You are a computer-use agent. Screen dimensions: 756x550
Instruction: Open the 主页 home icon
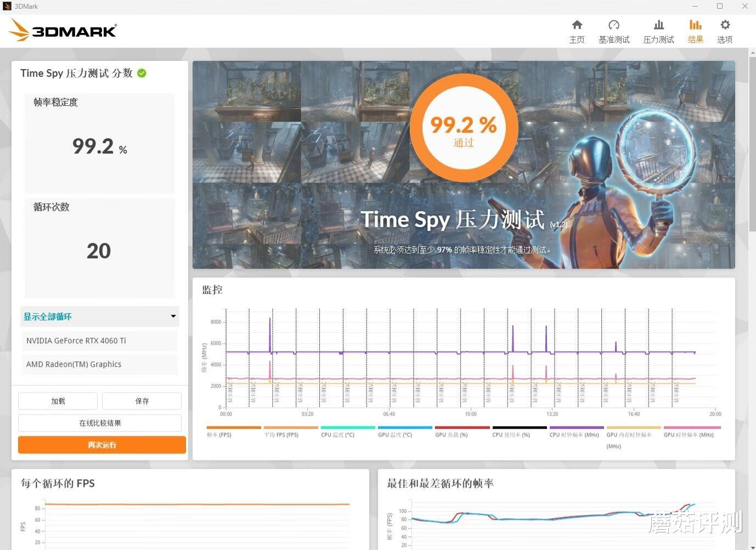pyautogui.click(x=577, y=30)
